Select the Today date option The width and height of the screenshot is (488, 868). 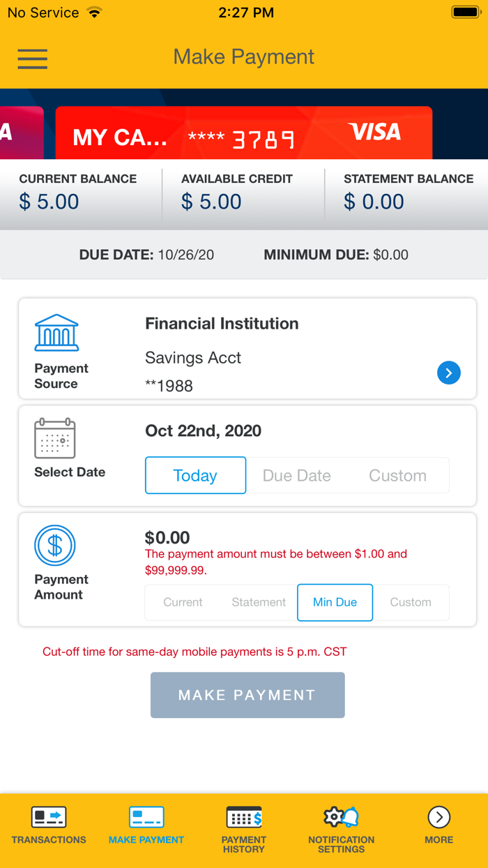pyautogui.click(x=195, y=475)
